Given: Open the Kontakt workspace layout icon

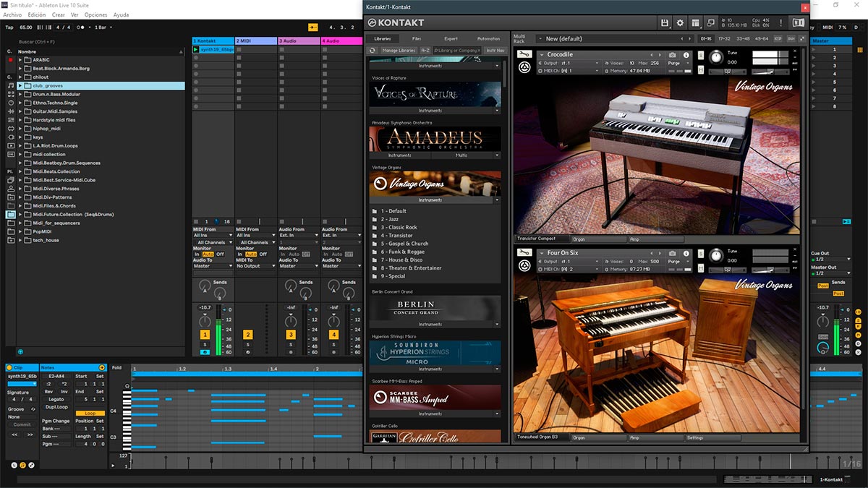Looking at the screenshot, I should 696,23.
